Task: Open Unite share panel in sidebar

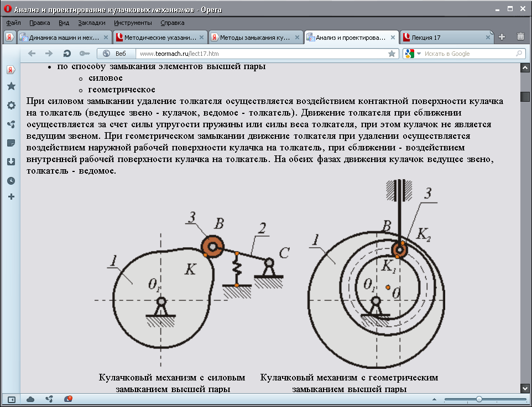Action: [x=11, y=124]
